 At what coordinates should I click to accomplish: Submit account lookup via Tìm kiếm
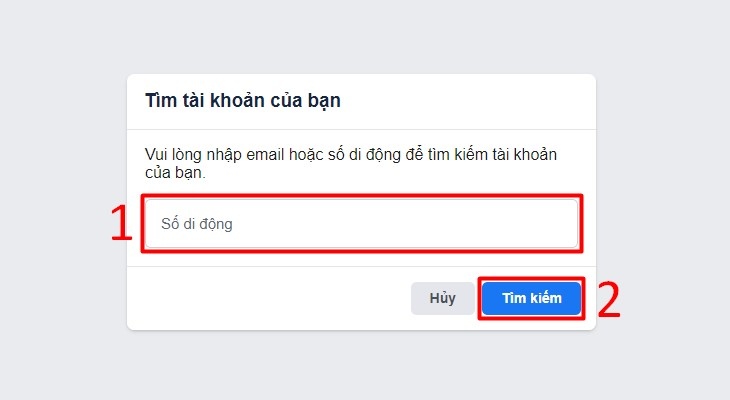(532, 298)
